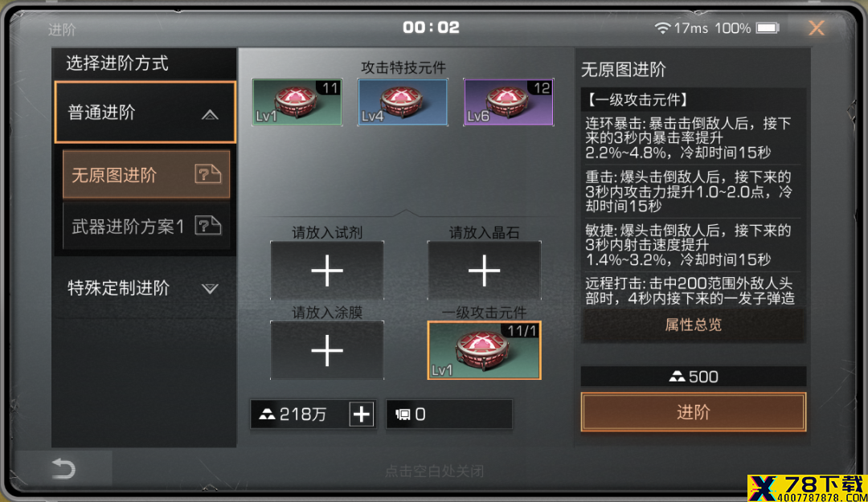The height and width of the screenshot is (502, 868).
Task: Select the 无原图进阶 option
Action: (x=146, y=174)
